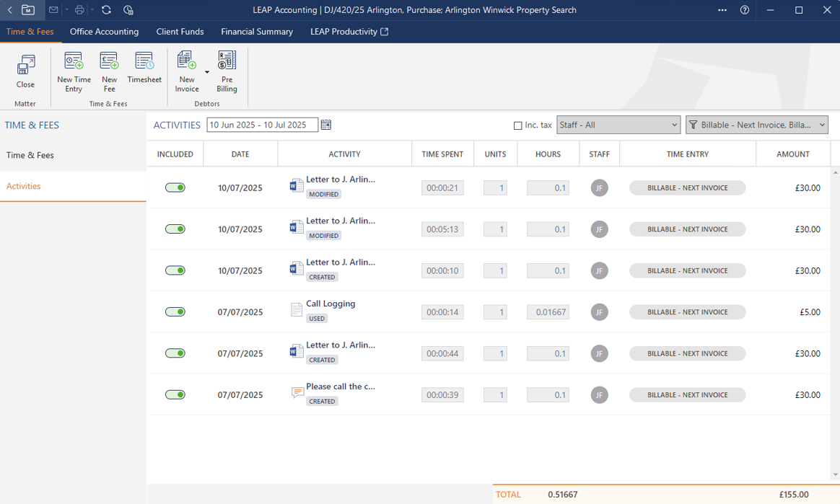Viewport: 840px width, 504px height.
Task: Toggle off the Call Logging included switch
Action: pyautogui.click(x=175, y=312)
